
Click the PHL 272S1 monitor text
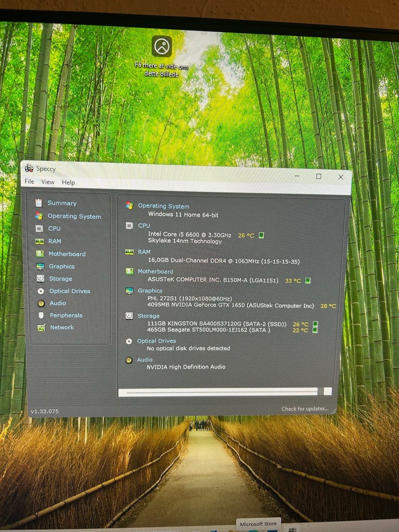coord(190,298)
